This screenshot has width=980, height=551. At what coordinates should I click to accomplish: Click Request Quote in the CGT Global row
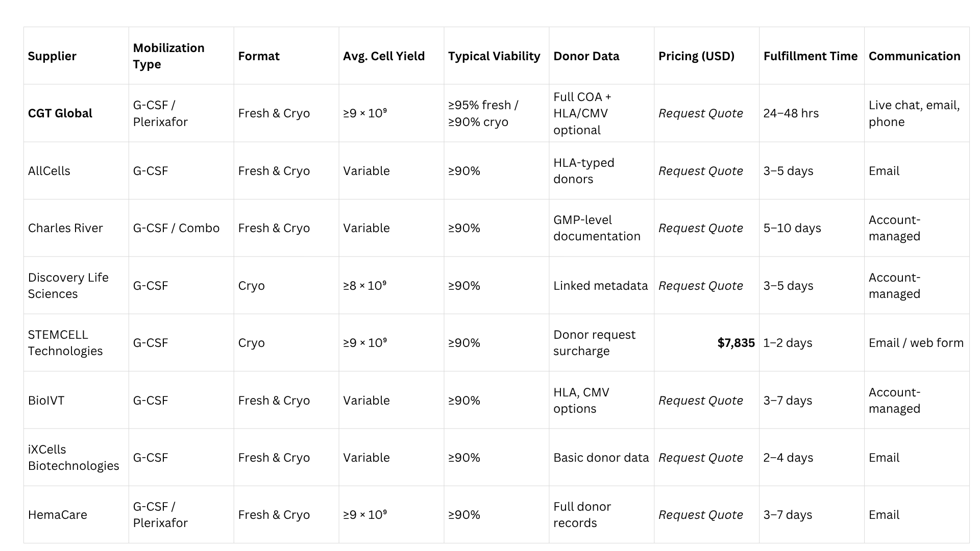click(x=700, y=113)
